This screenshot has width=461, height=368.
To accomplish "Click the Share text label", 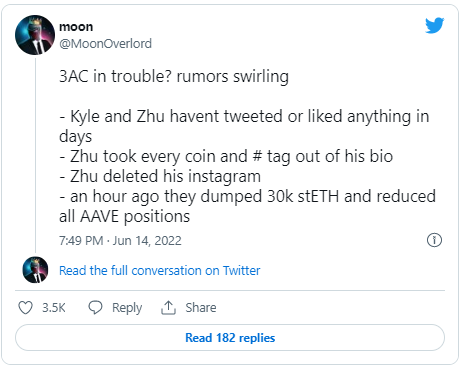I will point(201,308).
